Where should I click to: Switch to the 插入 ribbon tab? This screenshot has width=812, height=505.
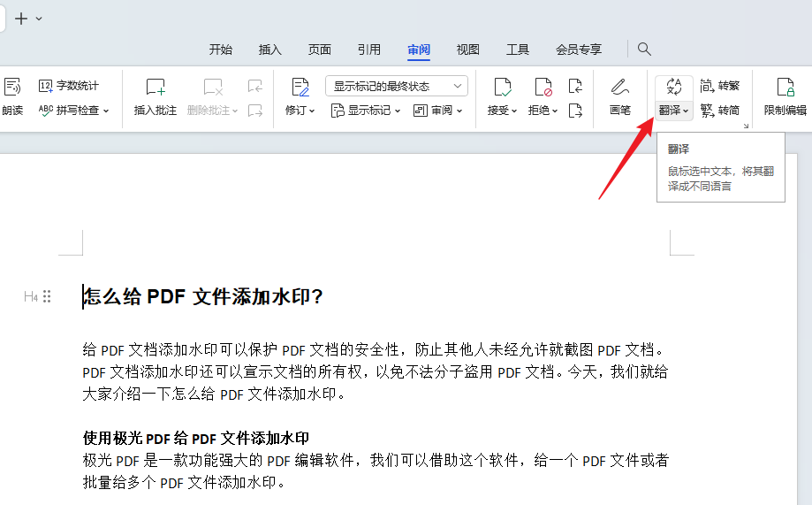pos(269,50)
